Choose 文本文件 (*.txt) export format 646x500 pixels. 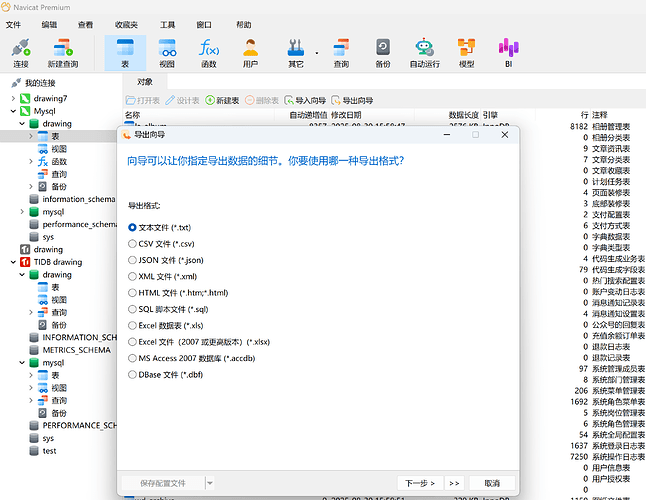point(159,227)
